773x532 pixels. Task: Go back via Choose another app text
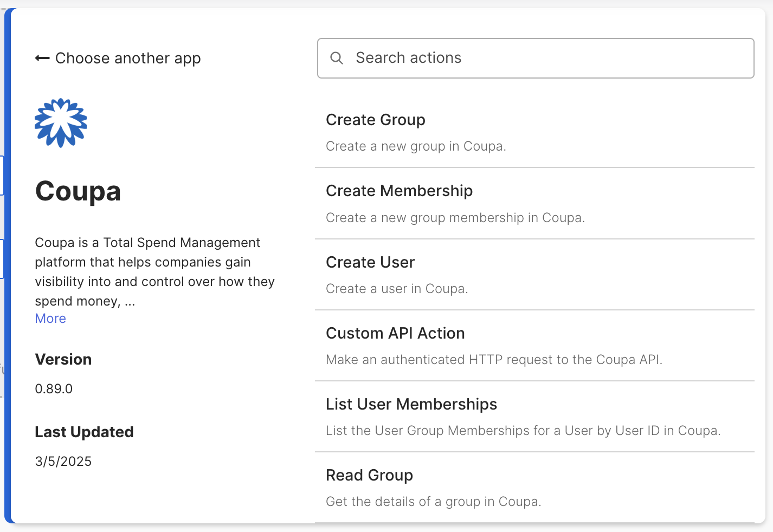pos(128,58)
